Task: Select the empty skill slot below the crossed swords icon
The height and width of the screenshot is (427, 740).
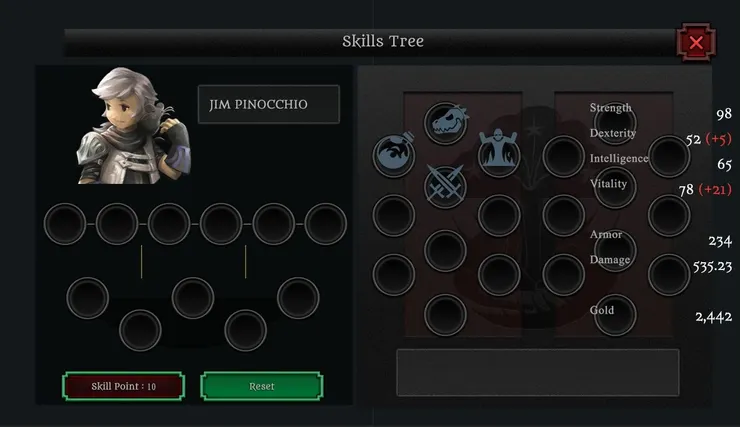Action: click(x=446, y=251)
